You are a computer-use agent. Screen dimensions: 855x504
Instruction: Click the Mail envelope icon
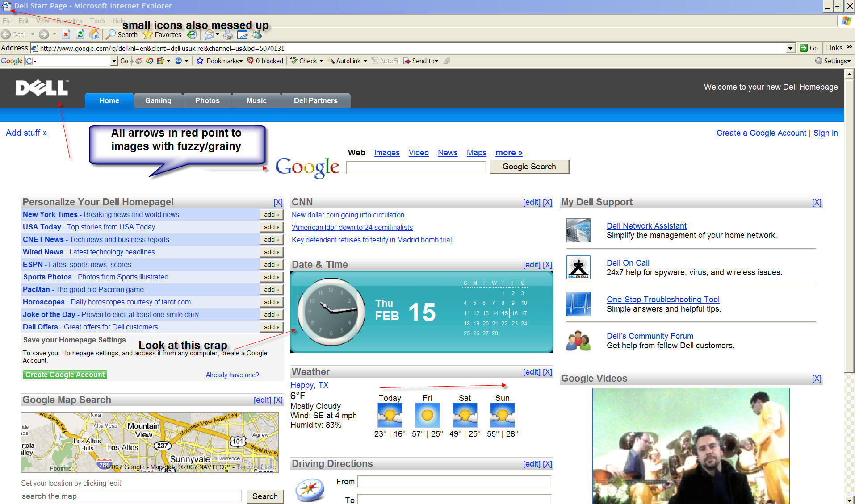(x=209, y=34)
